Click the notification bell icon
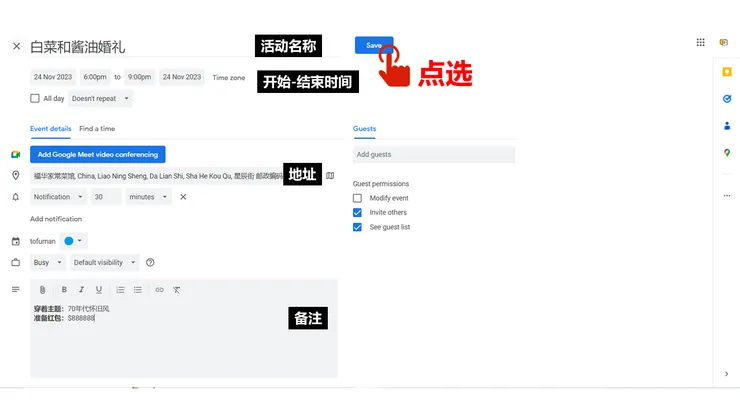The image size is (740, 416). point(16,197)
